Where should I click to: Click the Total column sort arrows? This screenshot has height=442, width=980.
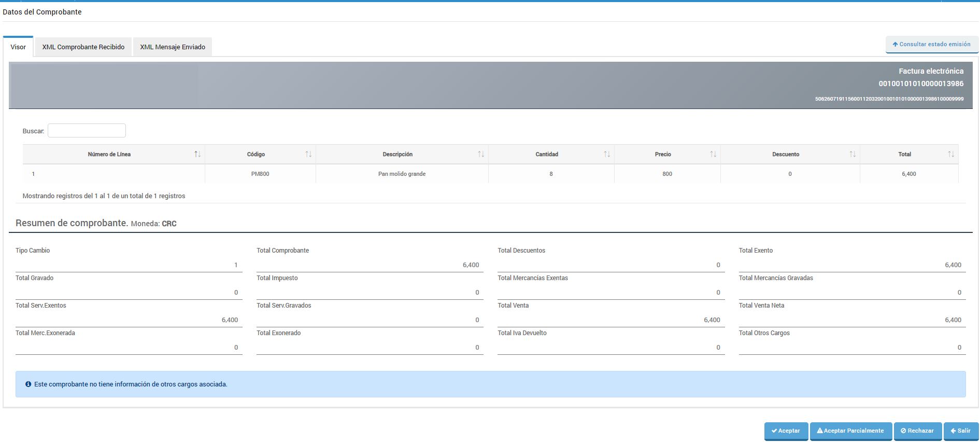coord(951,154)
